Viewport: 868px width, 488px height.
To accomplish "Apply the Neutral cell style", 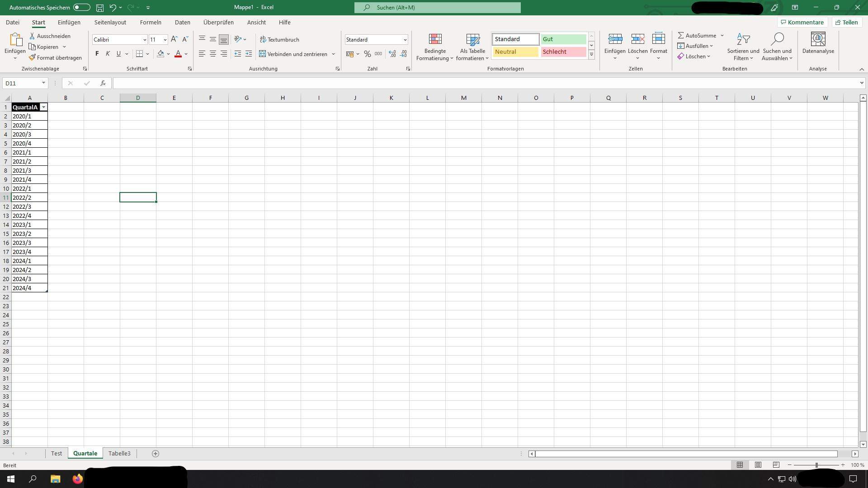I will point(515,52).
